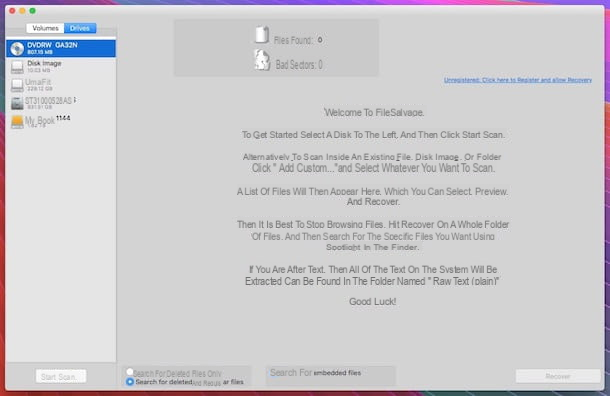The width and height of the screenshot is (610, 396).
Task: Switch to the Drives tab
Action: 80,28
